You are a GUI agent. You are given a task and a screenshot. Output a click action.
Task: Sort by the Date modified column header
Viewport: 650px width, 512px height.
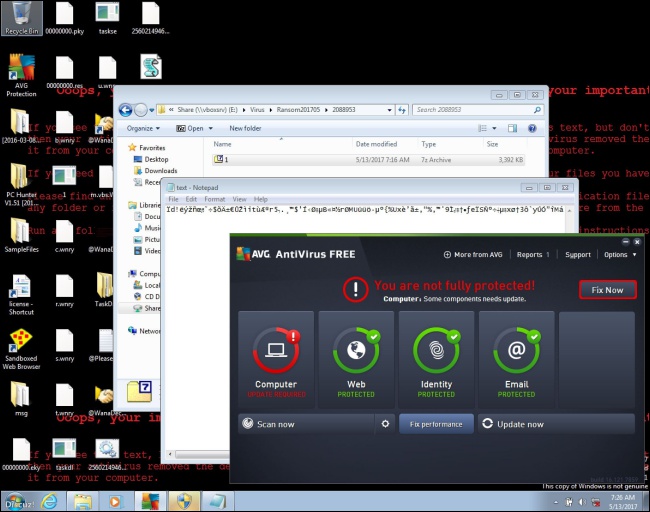click(376, 144)
